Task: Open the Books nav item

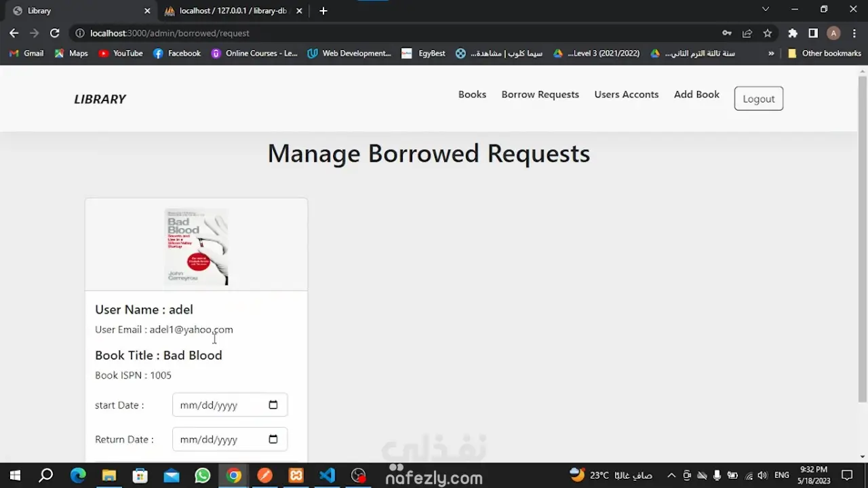Action: [472, 94]
